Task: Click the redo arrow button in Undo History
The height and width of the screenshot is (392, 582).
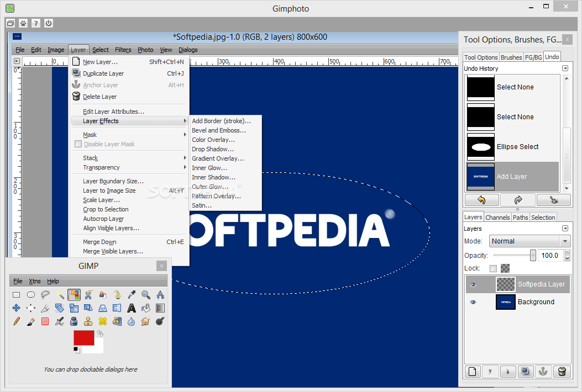Action: (x=518, y=200)
